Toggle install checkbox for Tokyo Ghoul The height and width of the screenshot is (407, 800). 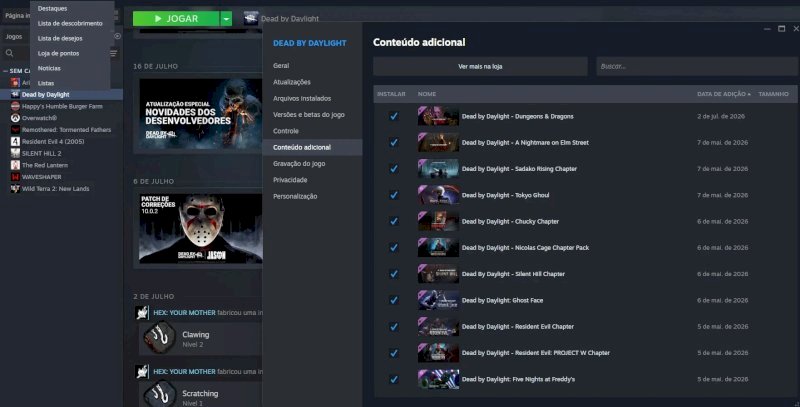[x=393, y=195]
